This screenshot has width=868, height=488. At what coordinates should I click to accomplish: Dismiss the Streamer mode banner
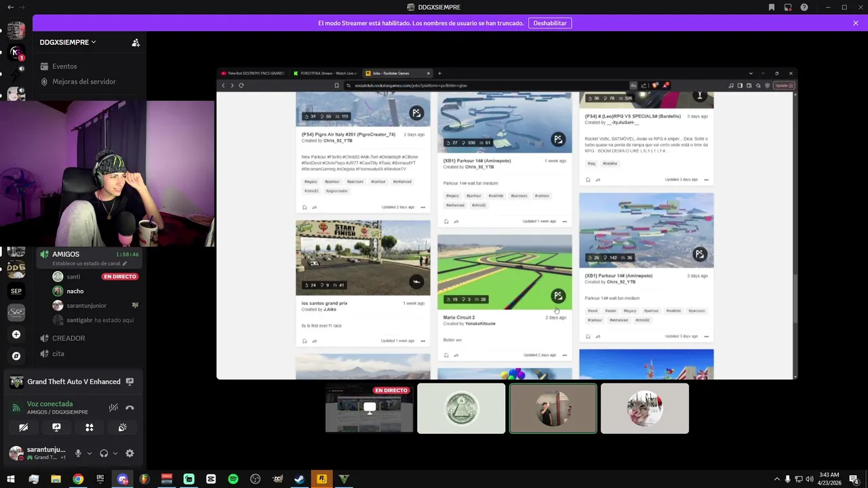click(856, 23)
